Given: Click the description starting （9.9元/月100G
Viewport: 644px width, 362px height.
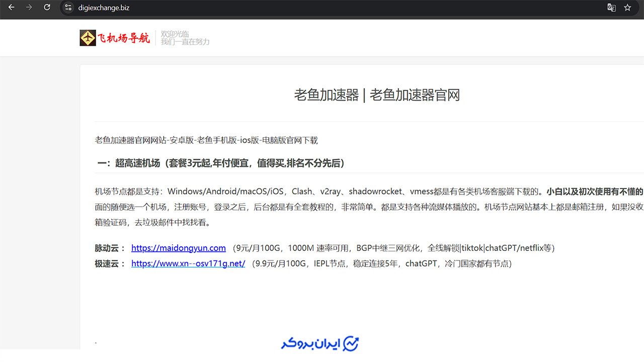Looking at the screenshot, I should tap(382, 263).
